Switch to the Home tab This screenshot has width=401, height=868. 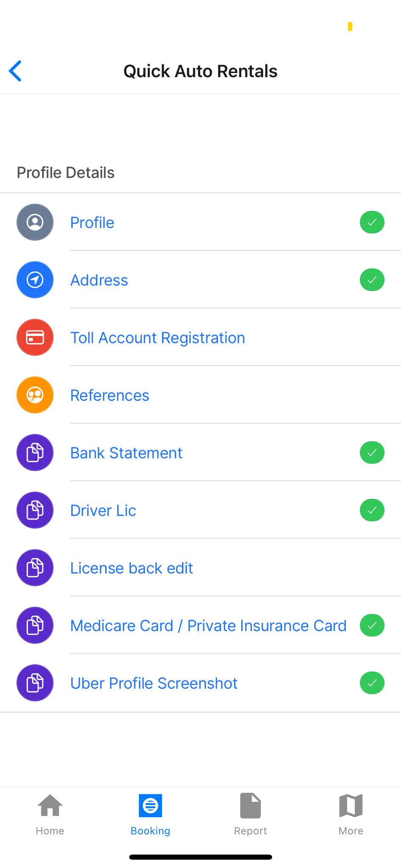50,815
